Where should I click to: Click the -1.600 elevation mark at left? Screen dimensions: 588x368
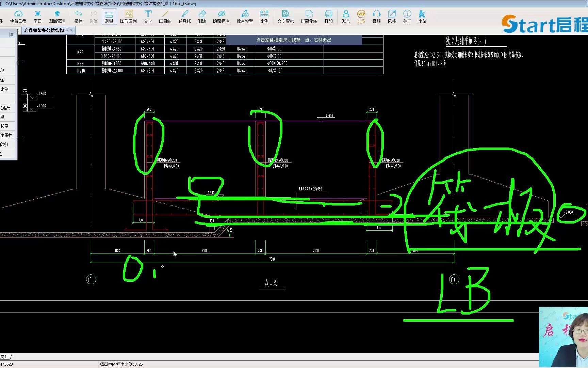41,106
